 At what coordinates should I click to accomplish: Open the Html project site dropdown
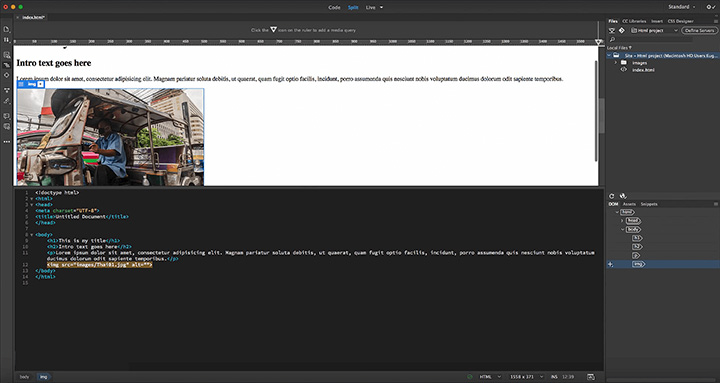[654, 30]
